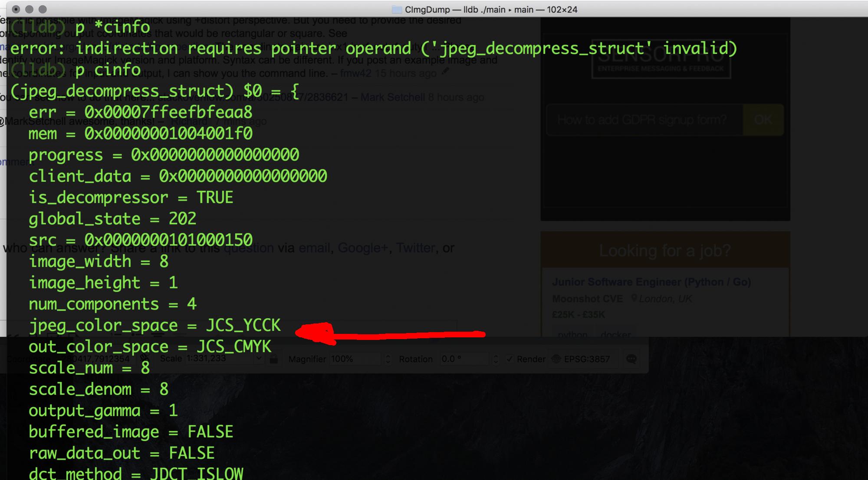Viewport: 868px width, 480px height.
Task: Open the Scale 1:331,233 dropdown
Action: tap(259, 359)
